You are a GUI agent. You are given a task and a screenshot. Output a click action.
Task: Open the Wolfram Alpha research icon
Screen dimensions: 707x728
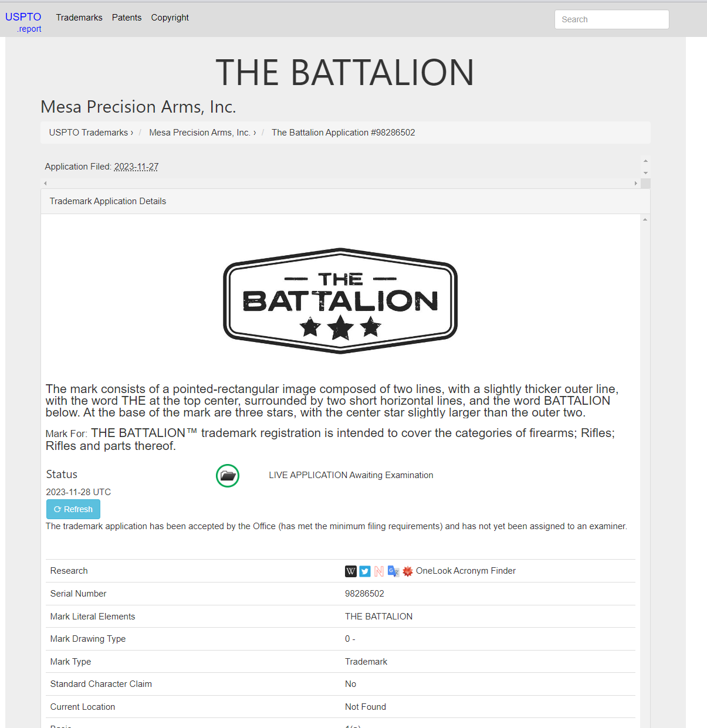click(x=408, y=571)
